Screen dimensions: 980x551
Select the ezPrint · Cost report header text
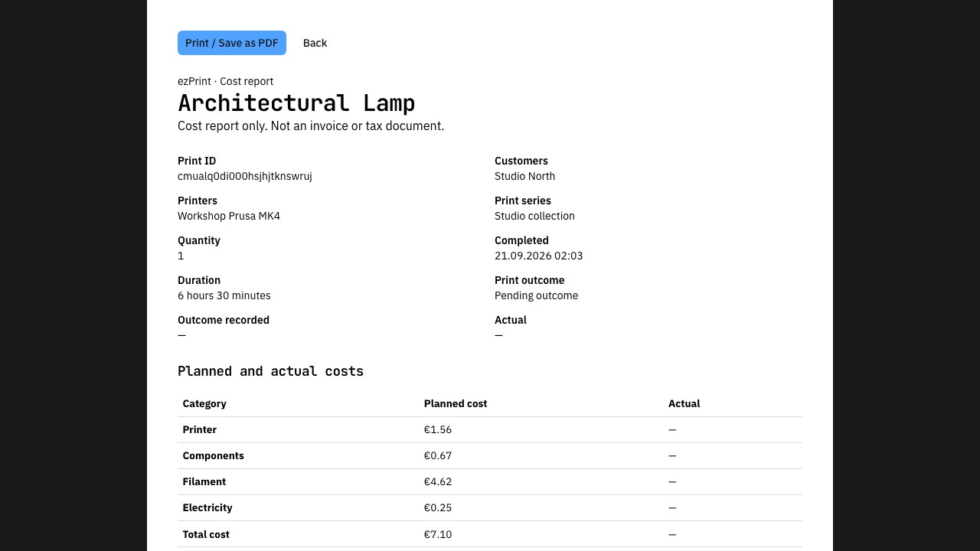[x=225, y=81]
